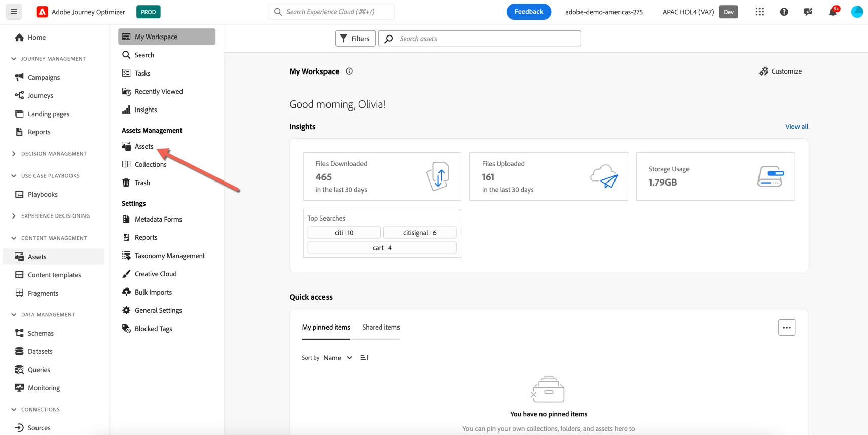
Task: Click the Customize button
Action: (780, 71)
